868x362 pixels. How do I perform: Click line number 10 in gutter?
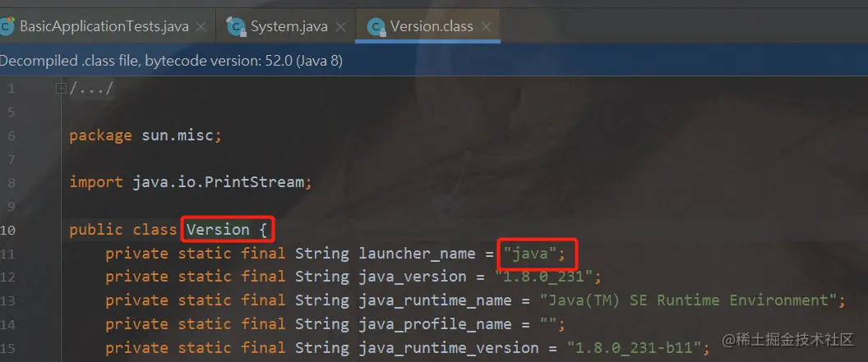pyautogui.click(x=8, y=230)
